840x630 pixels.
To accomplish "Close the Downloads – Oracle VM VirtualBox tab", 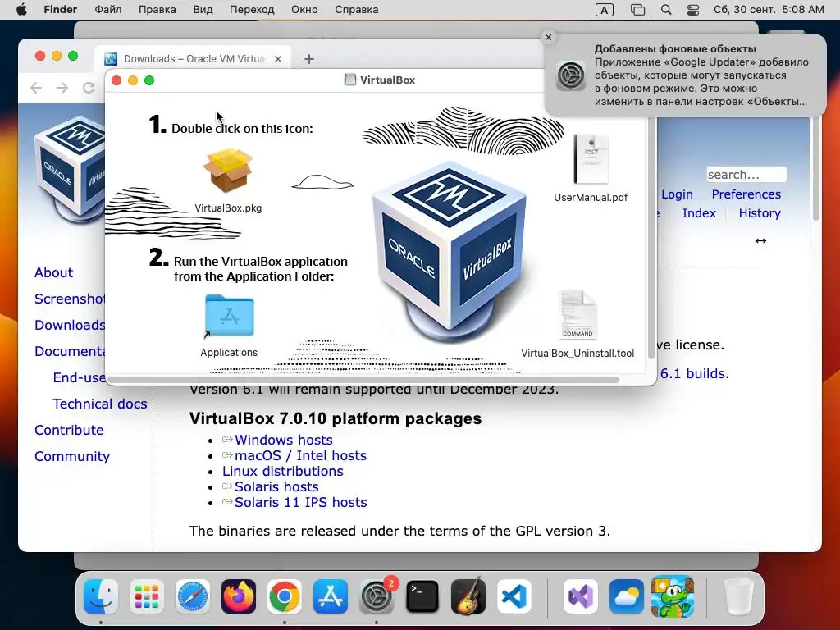I will tap(278, 59).
